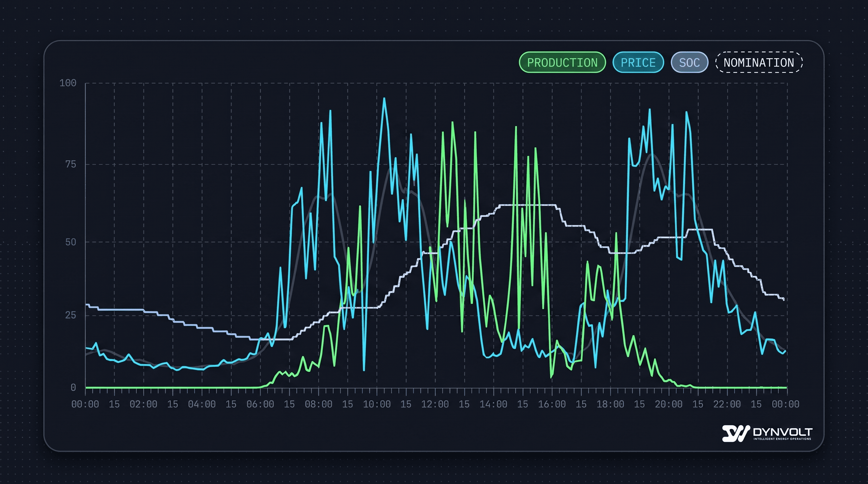Click the 20:00 time axis label
This screenshot has width=868, height=484.
(x=669, y=404)
